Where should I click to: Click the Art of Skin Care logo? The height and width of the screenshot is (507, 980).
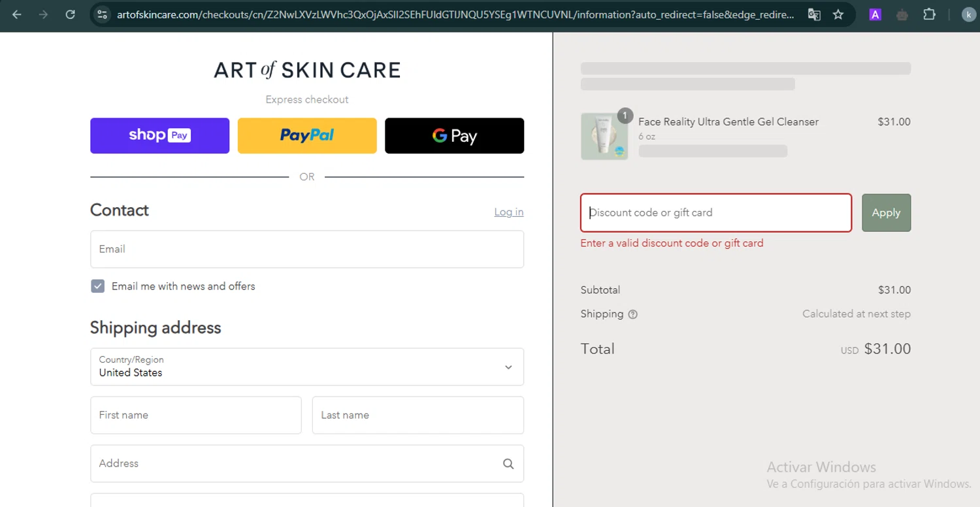(307, 70)
